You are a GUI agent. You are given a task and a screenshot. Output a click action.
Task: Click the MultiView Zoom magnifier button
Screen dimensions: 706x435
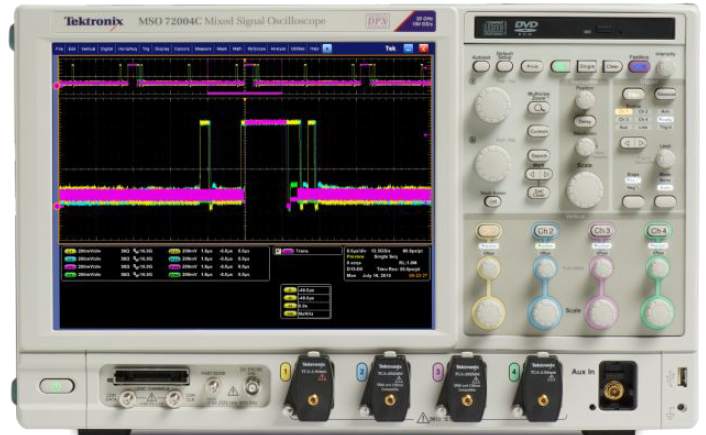(539, 108)
